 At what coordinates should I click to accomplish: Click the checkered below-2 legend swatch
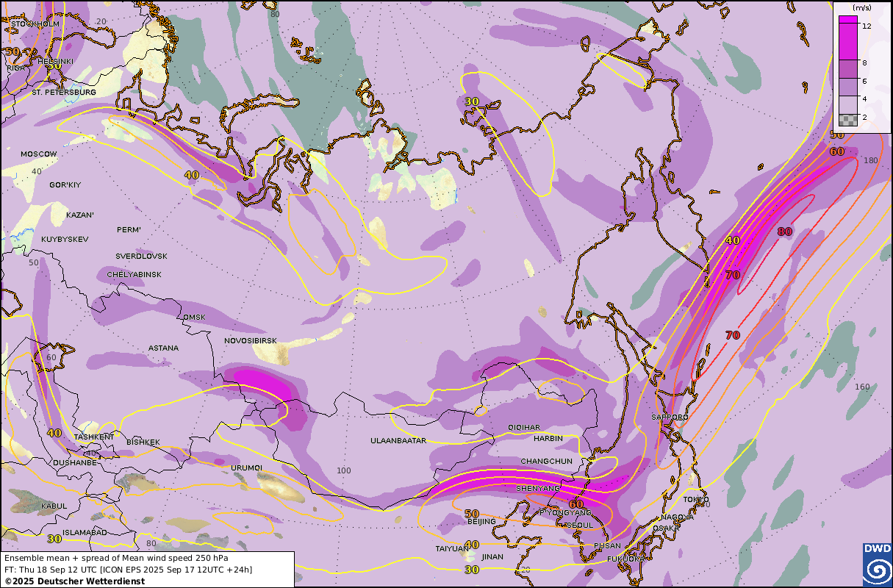[848, 121]
